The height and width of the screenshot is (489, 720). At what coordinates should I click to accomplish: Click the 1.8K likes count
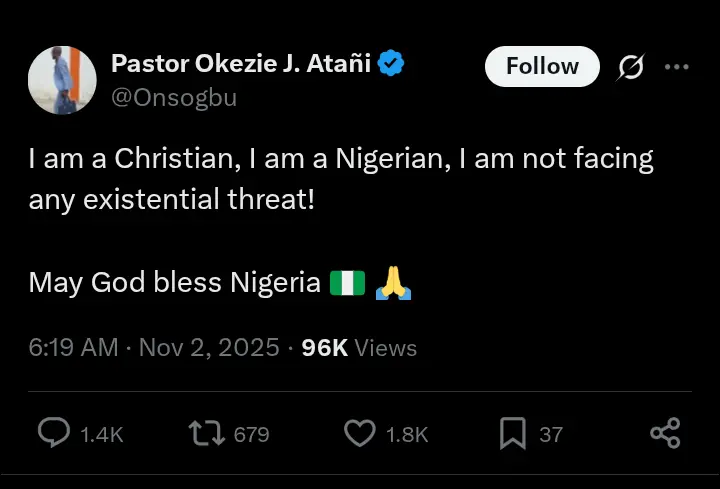click(x=406, y=434)
